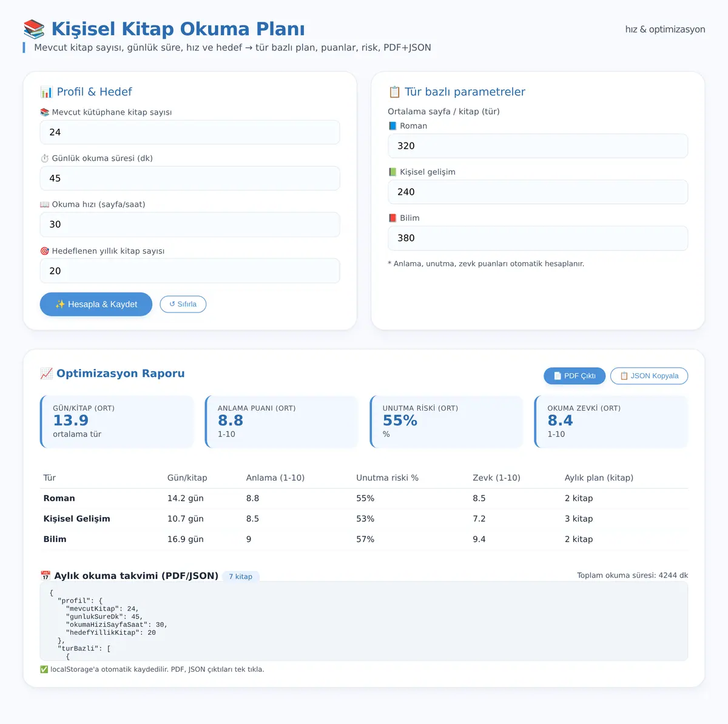Click the hız & optimizasyon header text

[x=666, y=29]
